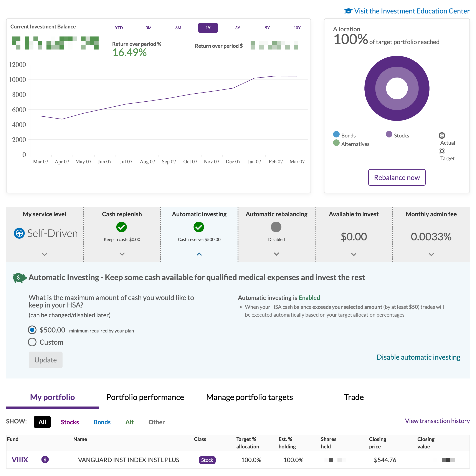Click the VIIX fund info icon
This screenshot has width=476, height=476.
[45, 459]
